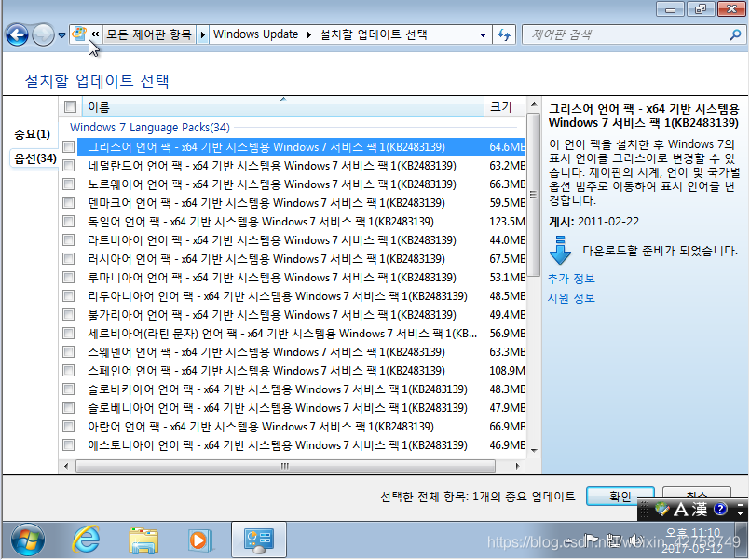Screen dimensions: 750x560
Task: Click the horizontal scrollbar right arrow
Action: pos(517,466)
